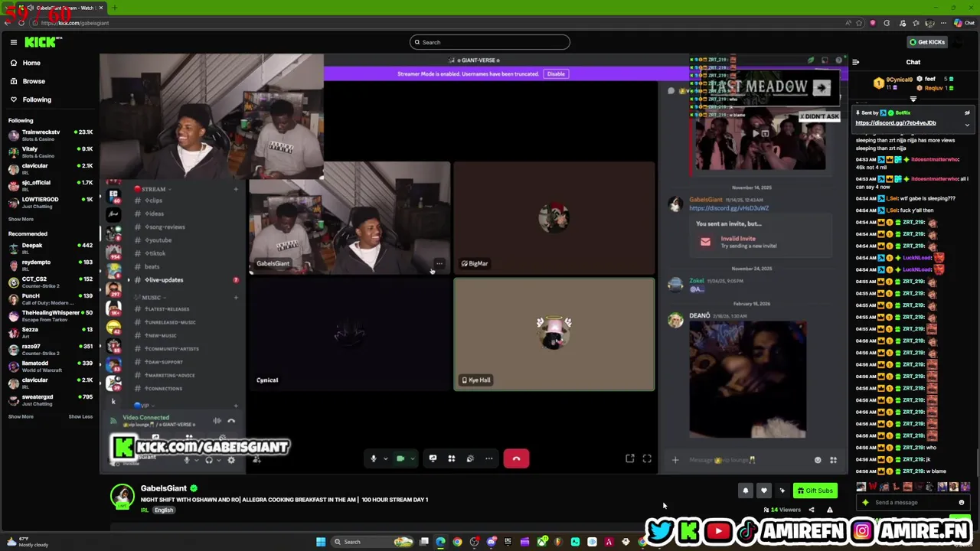
Task: Expand Recommended list with Show more
Action: (21, 416)
